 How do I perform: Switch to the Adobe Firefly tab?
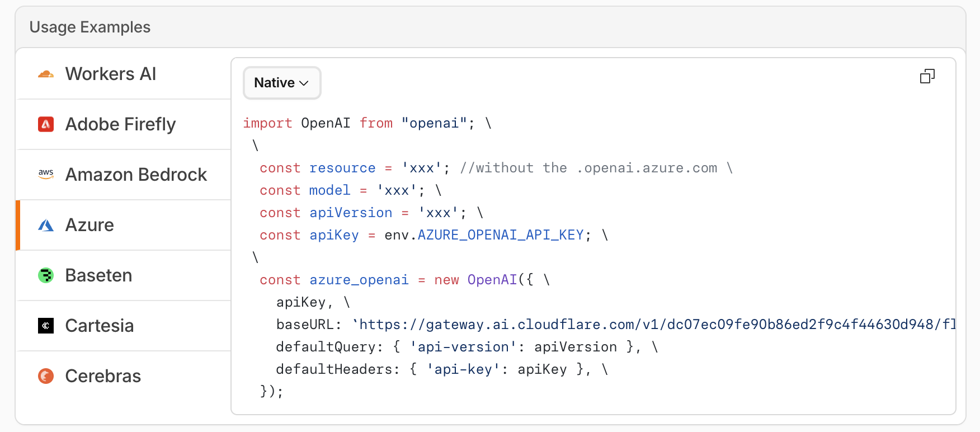[x=120, y=124]
